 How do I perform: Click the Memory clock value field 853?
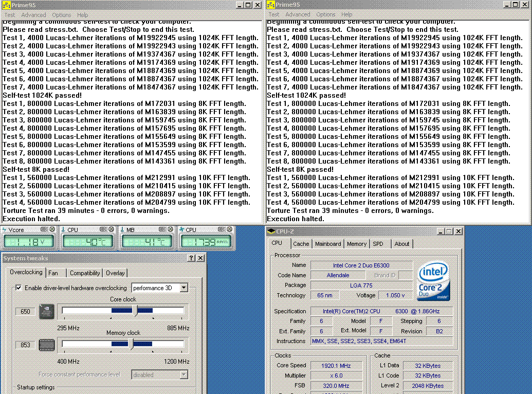[26, 345]
